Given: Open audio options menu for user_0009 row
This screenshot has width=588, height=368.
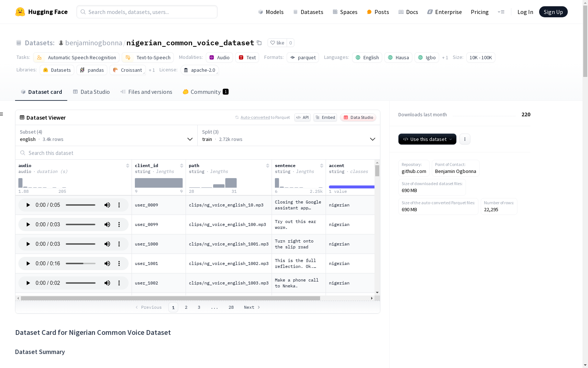Looking at the screenshot, I should 119,205.
